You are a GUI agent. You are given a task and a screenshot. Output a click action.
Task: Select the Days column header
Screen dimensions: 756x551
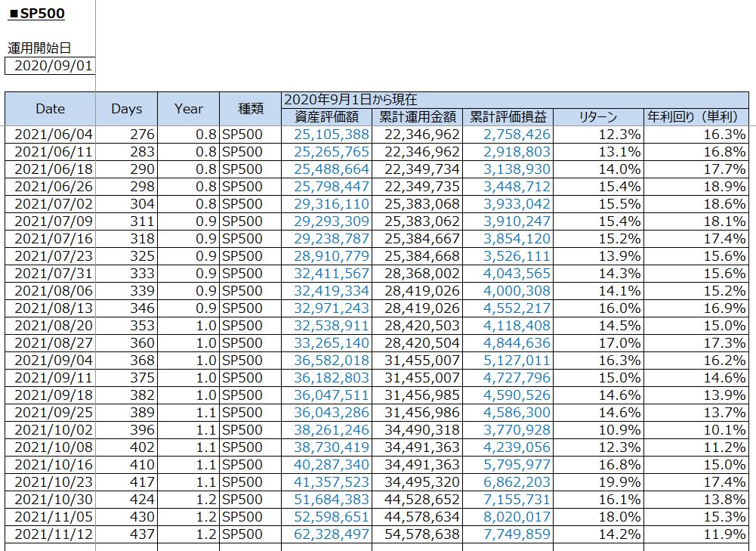click(x=126, y=109)
